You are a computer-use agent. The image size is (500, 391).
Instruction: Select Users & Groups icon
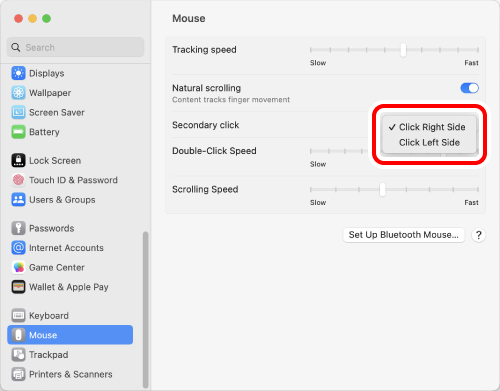pyautogui.click(x=18, y=200)
